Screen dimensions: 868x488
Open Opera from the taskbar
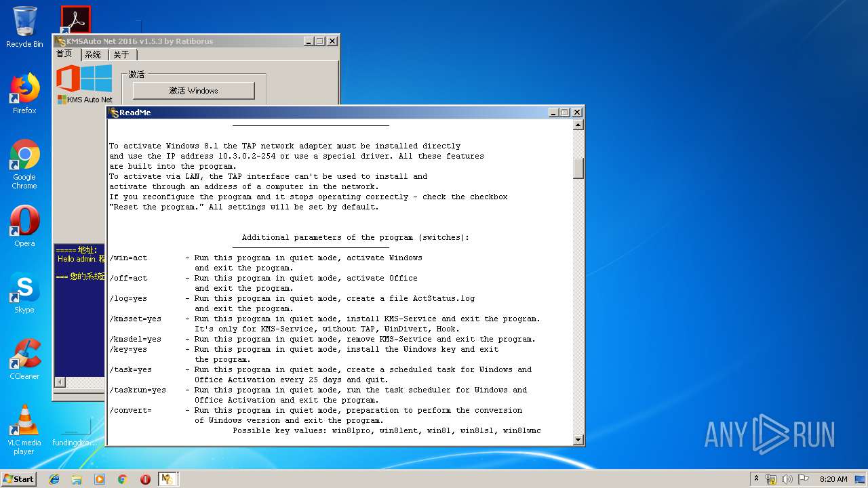pos(145,479)
